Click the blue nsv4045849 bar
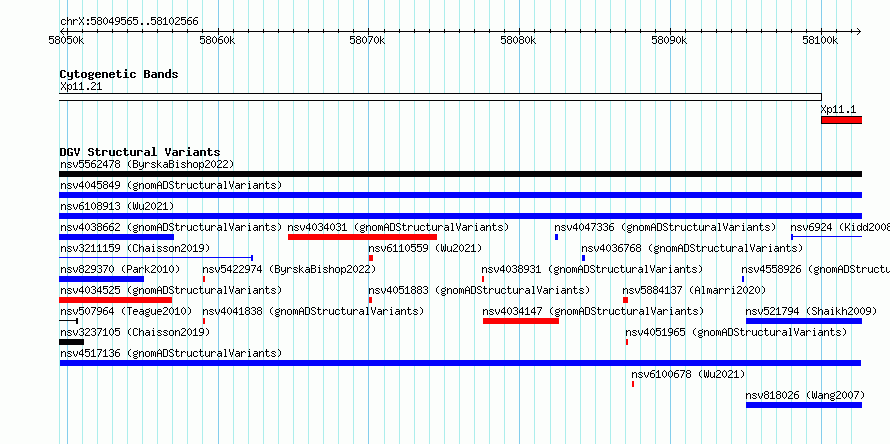 pyautogui.click(x=460, y=195)
